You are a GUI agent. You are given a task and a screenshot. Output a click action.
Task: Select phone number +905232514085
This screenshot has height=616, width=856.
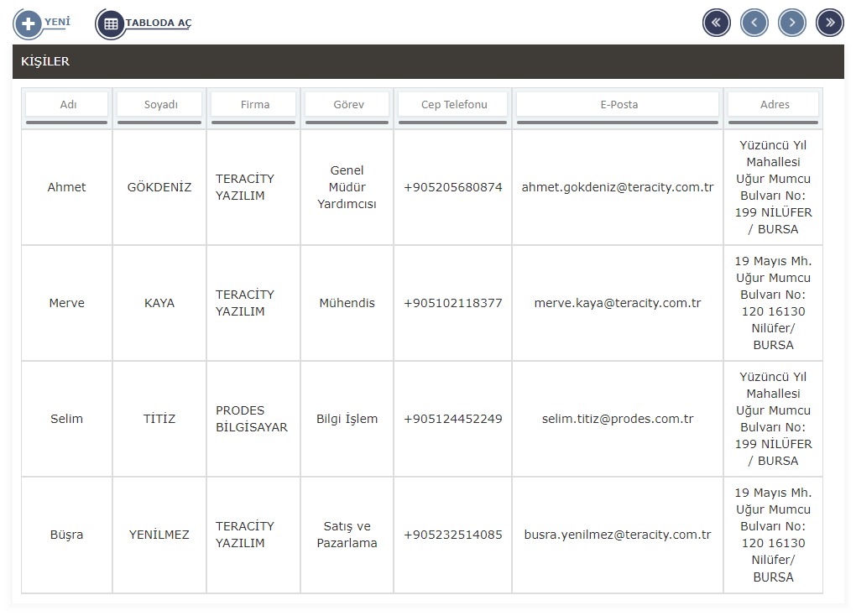point(453,535)
